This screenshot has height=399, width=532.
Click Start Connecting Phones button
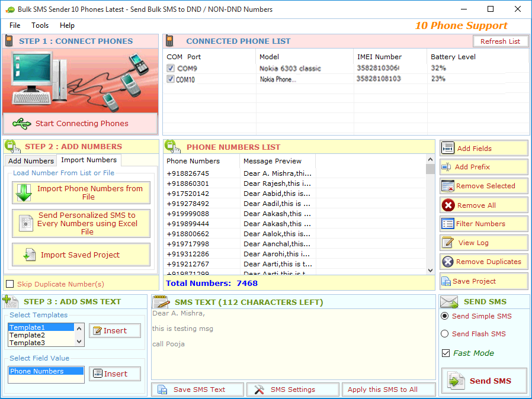pyautogui.click(x=81, y=123)
